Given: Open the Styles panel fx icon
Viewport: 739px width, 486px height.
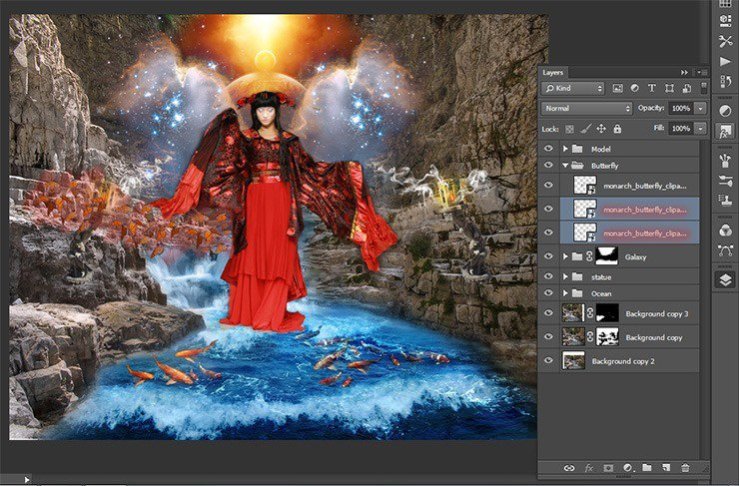Looking at the screenshot, I should point(725,131).
